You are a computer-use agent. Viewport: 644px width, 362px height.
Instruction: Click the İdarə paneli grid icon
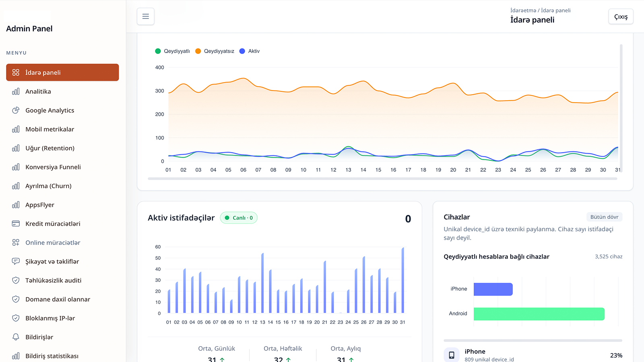coord(16,72)
